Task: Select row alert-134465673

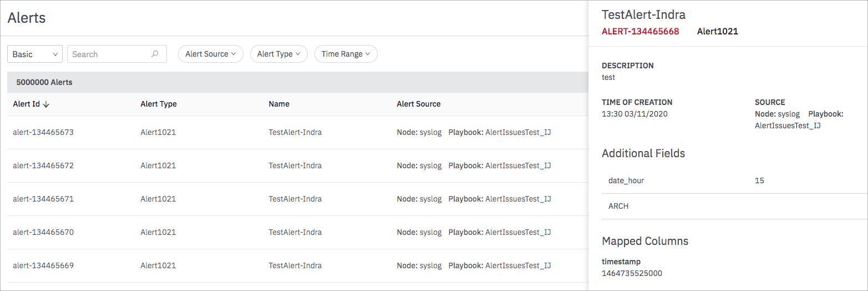Action: click(43, 132)
